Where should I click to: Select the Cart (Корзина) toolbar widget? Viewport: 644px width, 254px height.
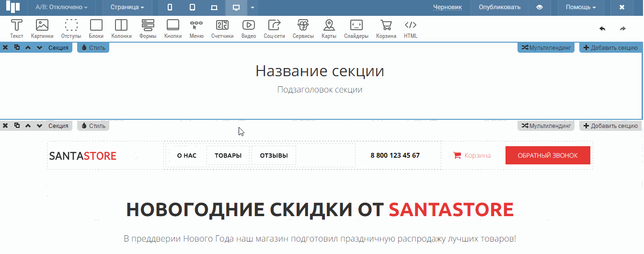386,29
